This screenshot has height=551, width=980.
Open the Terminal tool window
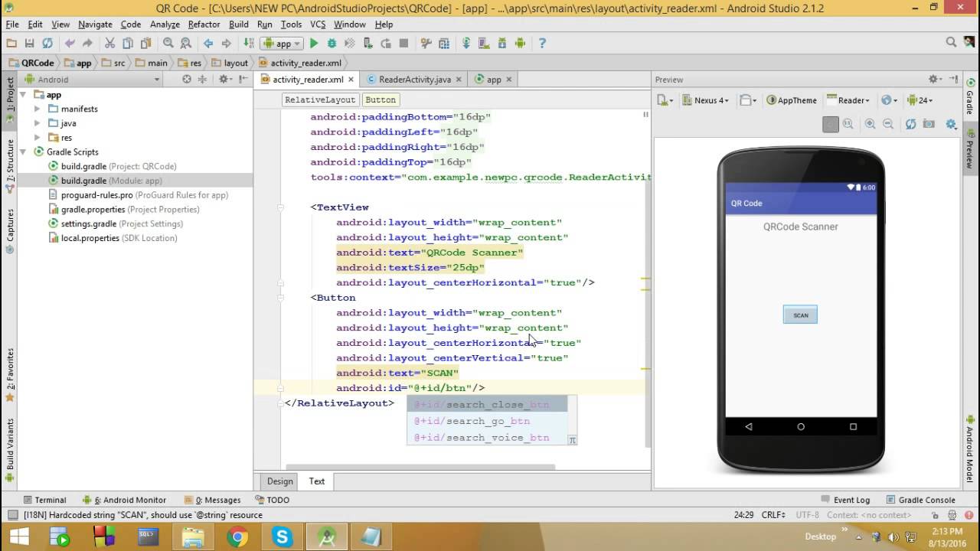coord(44,500)
